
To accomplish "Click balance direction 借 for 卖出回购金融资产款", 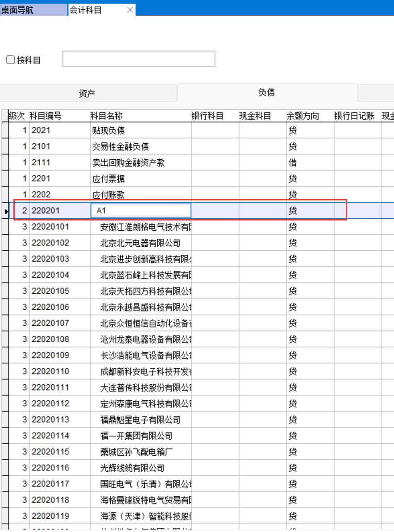I will pos(293,163).
